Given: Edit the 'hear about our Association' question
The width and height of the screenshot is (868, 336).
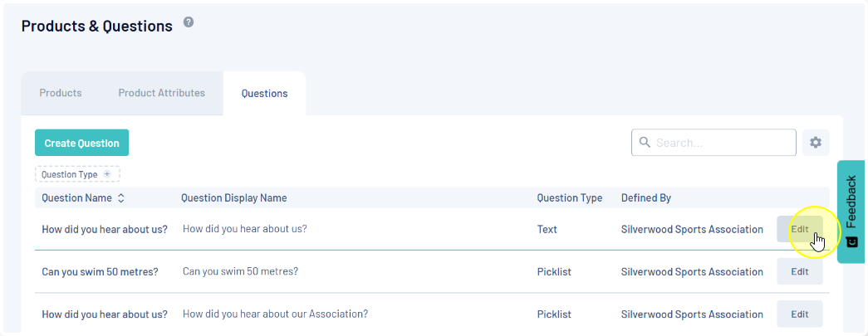Looking at the screenshot, I should pos(799,314).
